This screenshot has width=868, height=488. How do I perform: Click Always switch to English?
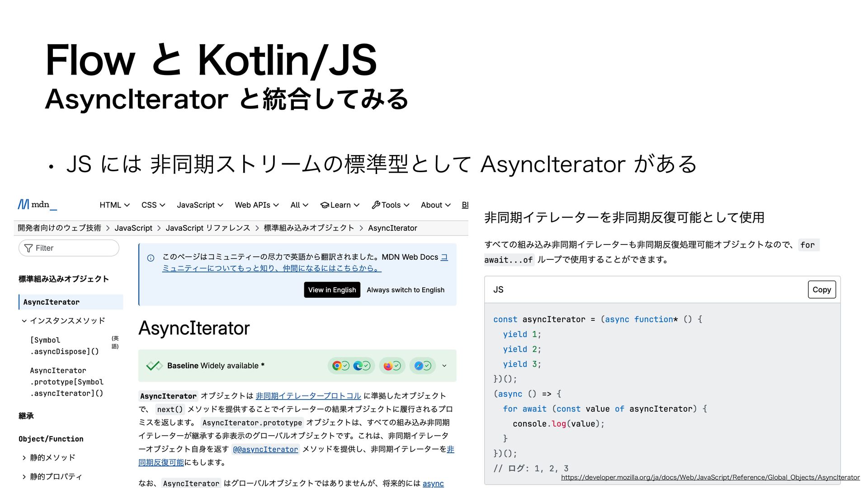[406, 290]
